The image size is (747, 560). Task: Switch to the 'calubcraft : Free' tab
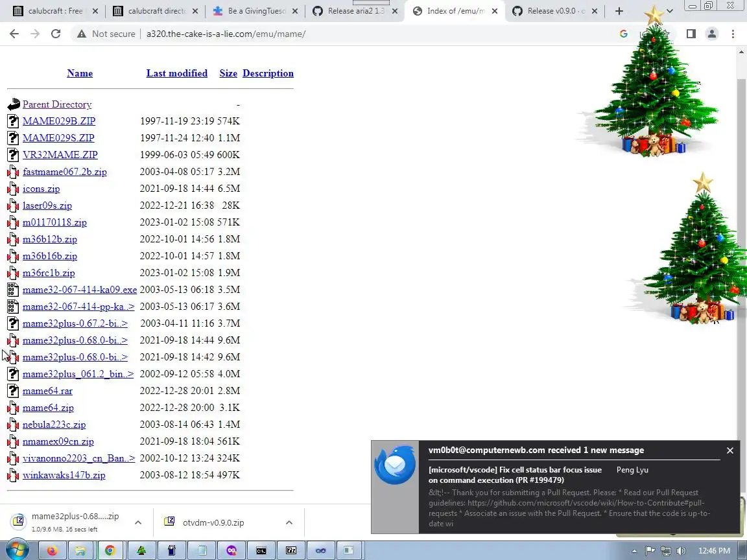pyautogui.click(x=55, y=11)
